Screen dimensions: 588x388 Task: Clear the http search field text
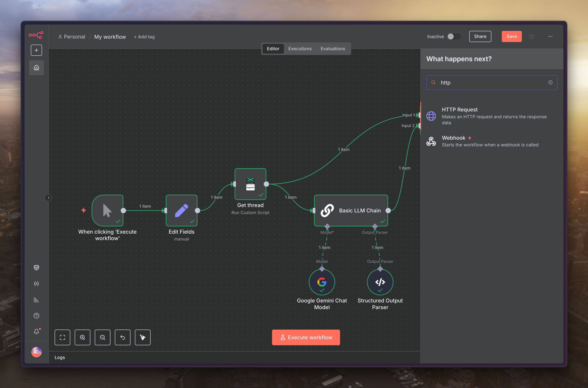point(550,83)
